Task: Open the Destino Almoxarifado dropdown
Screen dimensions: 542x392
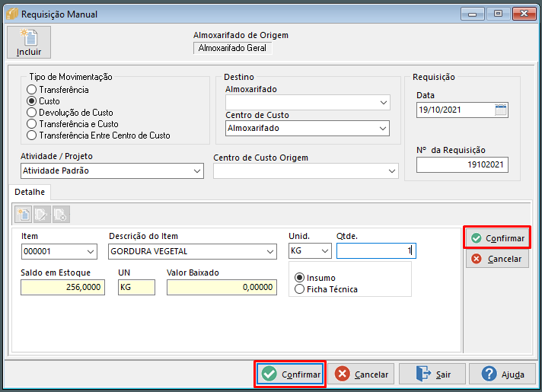Action: click(x=383, y=103)
